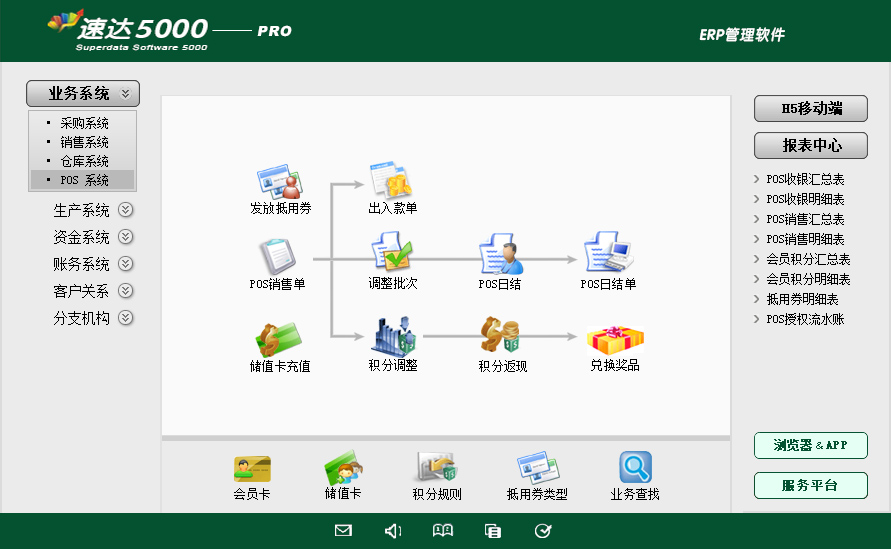The image size is (891, 549).
Task: Open the 积分规则 icon
Action: [436, 467]
